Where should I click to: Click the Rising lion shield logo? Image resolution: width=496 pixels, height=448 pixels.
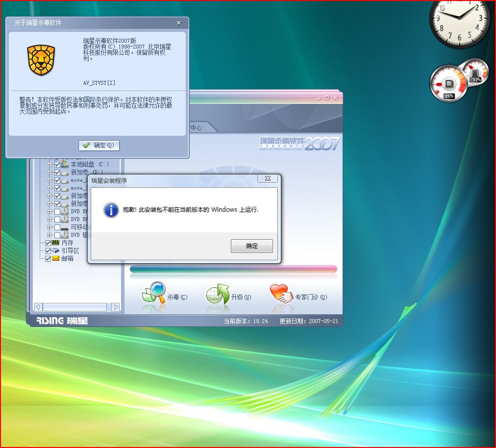41,60
